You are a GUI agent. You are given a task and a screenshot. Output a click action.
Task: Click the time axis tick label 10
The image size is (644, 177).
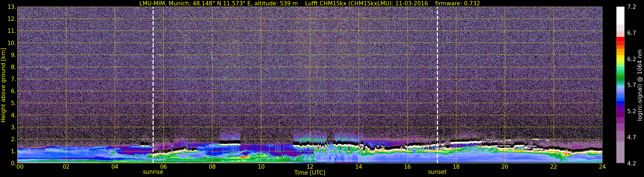click(x=261, y=167)
